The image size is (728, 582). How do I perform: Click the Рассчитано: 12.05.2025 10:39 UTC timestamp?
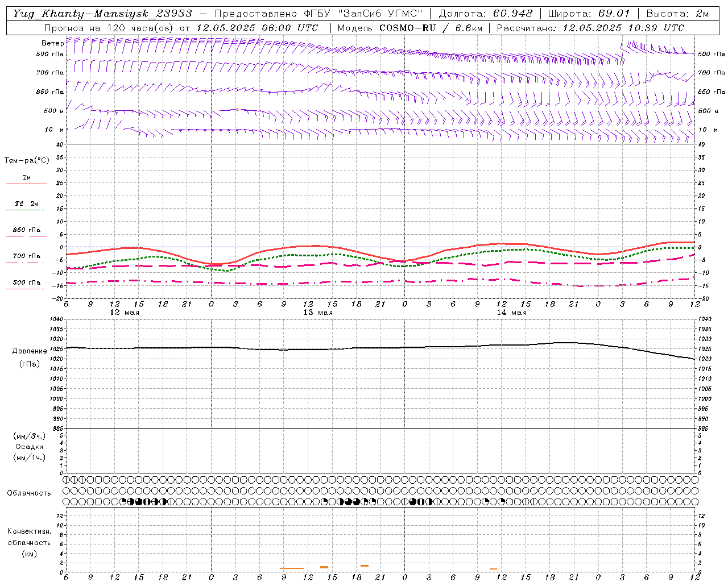tap(591, 28)
